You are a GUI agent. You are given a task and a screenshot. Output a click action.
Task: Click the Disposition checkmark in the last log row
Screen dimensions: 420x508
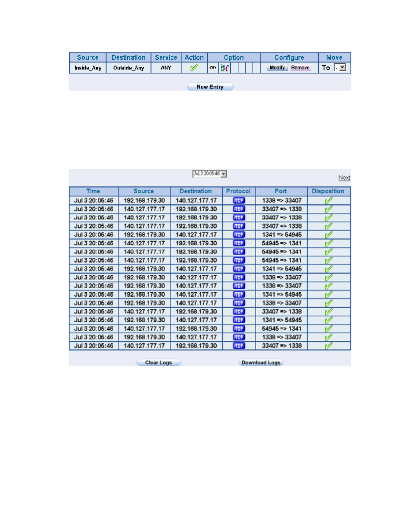tap(328, 346)
